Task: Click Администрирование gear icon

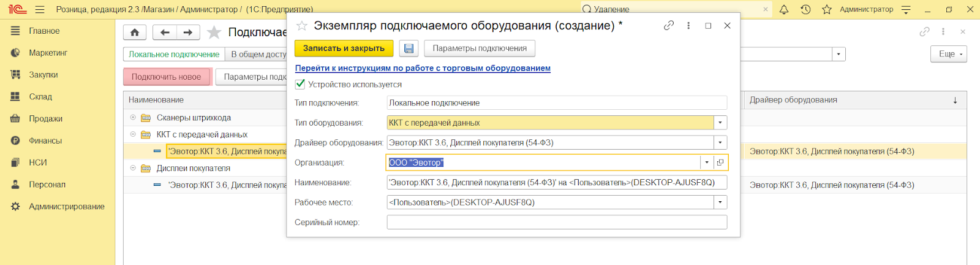Action: coord(15,207)
